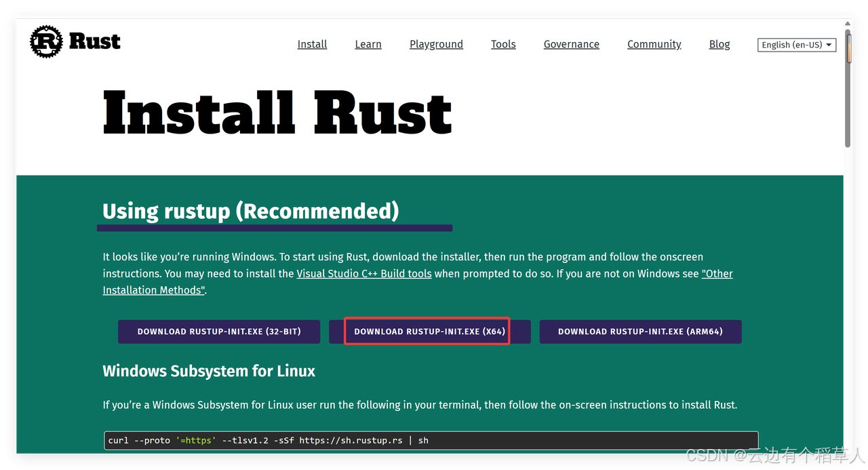Click the Rust logo in the header
This screenshot has width=868, height=470.
coord(75,41)
